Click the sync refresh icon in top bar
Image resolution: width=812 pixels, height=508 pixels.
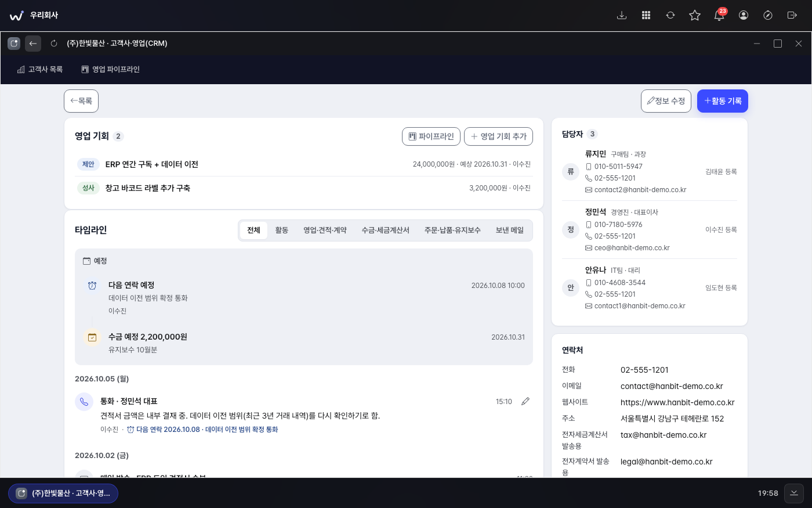[670, 15]
